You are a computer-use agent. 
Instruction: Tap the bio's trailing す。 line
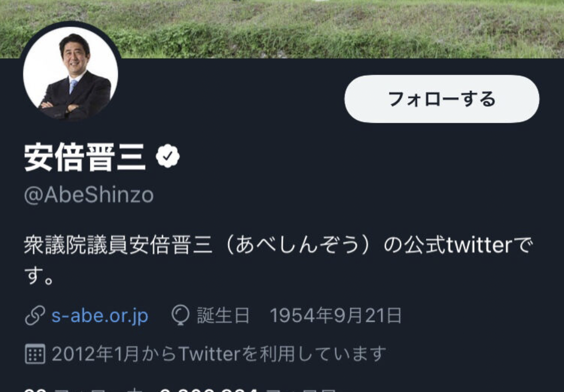pyautogui.click(x=39, y=276)
